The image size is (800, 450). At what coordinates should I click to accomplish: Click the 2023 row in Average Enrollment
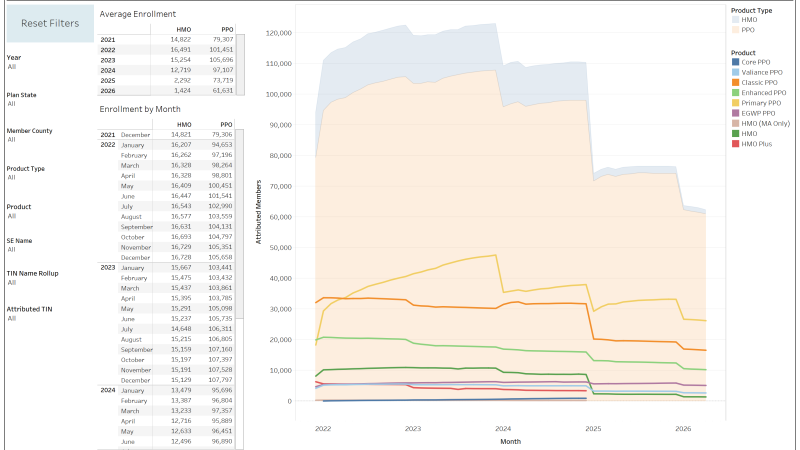109,59
